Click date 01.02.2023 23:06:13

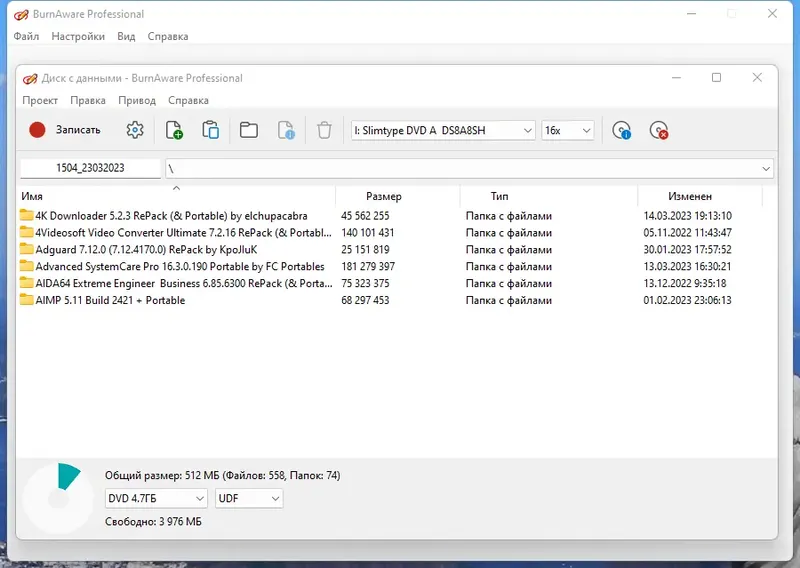click(x=687, y=300)
